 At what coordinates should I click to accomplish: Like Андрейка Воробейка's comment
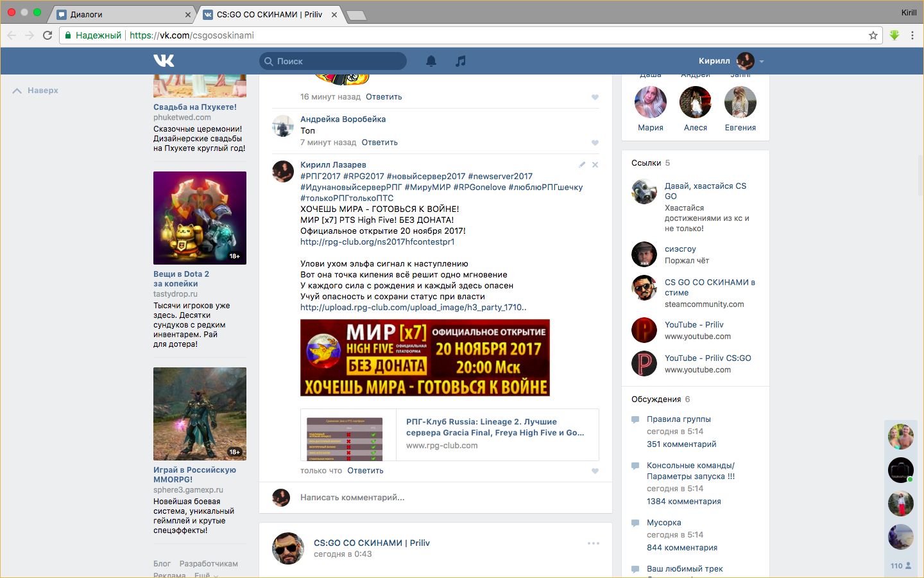[595, 143]
